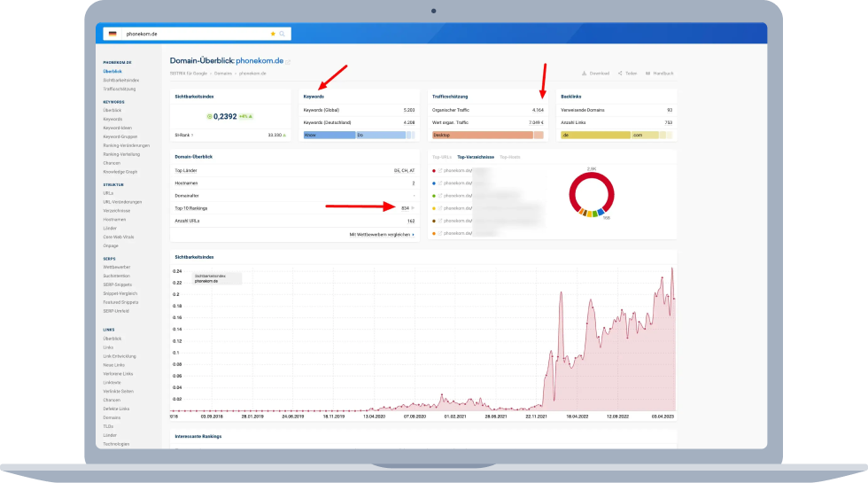Click the Top 10 Rankings arrow icon

click(413, 207)
